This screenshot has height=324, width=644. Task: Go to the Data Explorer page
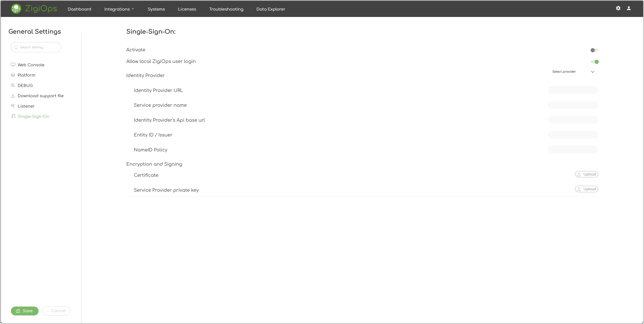pos(270,9)
